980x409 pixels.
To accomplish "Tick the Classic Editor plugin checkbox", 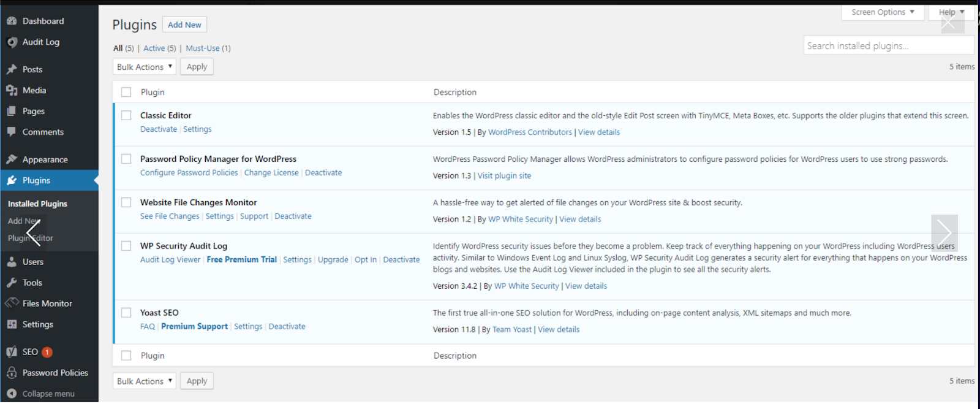I will [126, 115].
